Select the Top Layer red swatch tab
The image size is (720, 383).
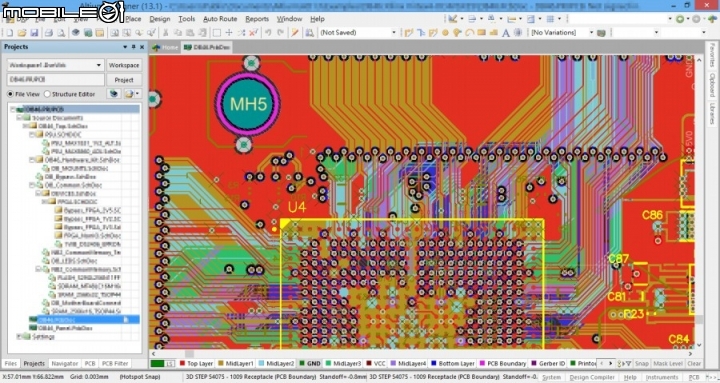pos(196,363)
